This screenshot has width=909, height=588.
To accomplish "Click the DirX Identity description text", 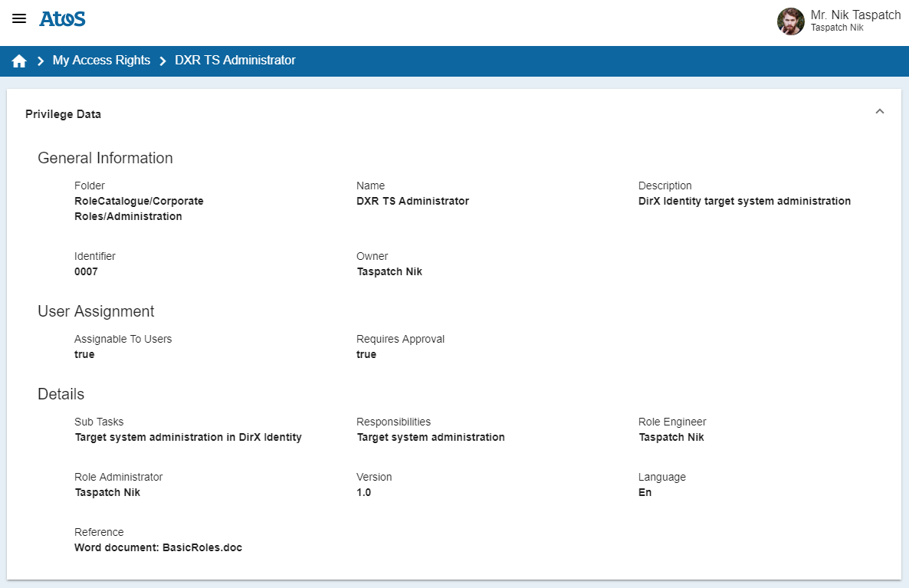I will [x=744, y=202].
